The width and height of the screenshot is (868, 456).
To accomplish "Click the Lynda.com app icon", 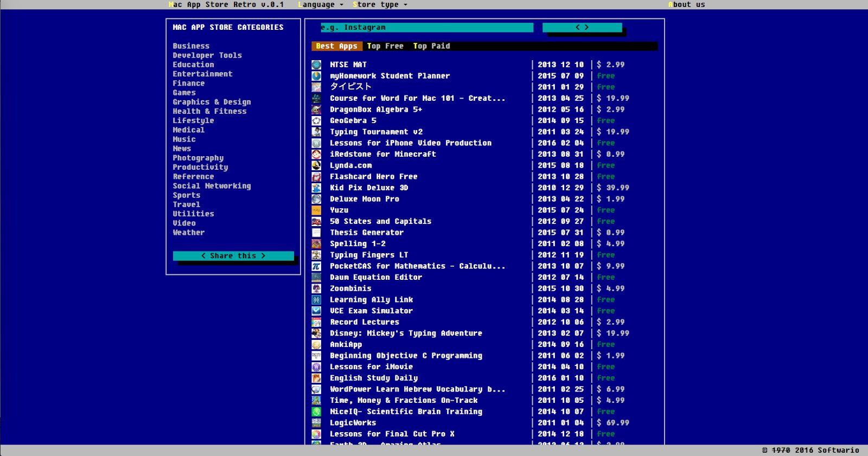I will (316, 165).
